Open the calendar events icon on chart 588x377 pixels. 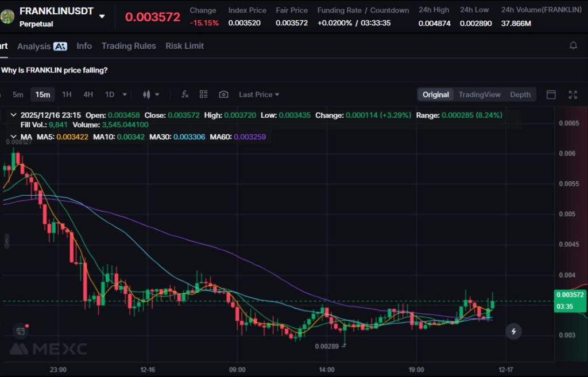point(21,331)
